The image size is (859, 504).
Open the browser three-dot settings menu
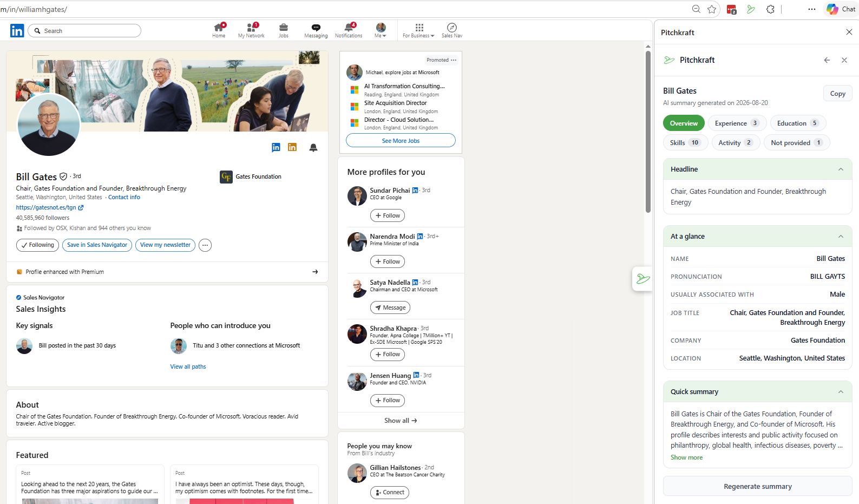point(811,9)
